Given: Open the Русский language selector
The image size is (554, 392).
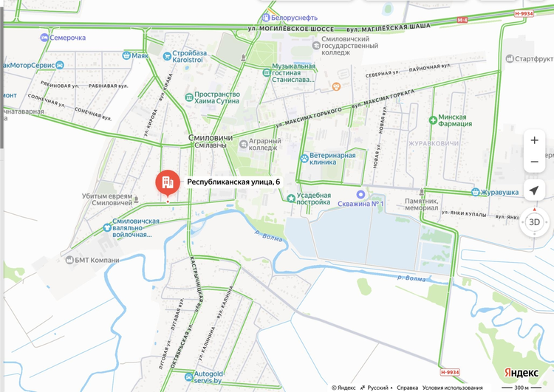Looking at the screenshot, I should click(x=375, y=388).
